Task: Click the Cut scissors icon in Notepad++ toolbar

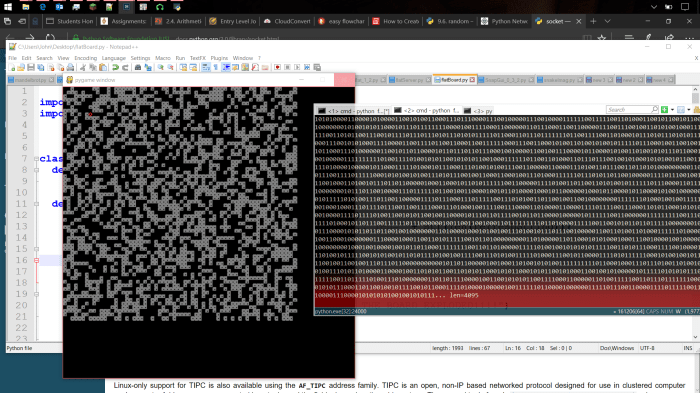Action: [83, 67]
